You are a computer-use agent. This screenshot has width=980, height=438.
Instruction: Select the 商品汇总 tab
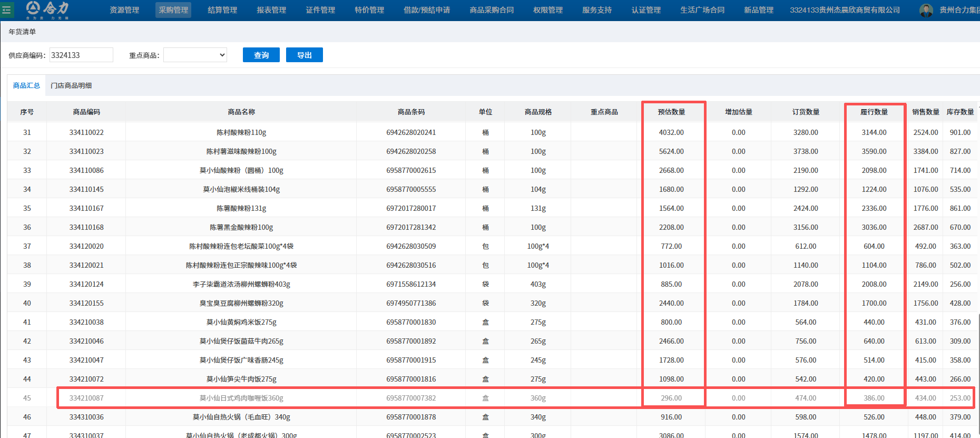click(x=26, y=85)
